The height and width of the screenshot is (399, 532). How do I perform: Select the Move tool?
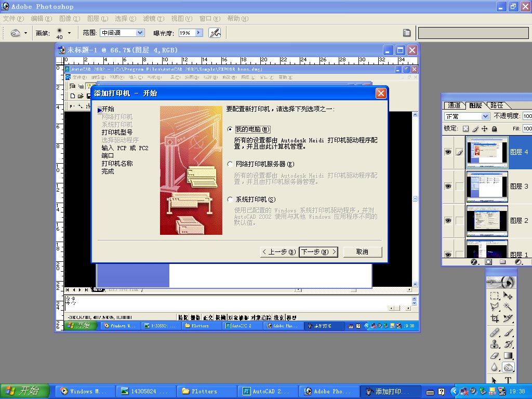tap(508, 296)
